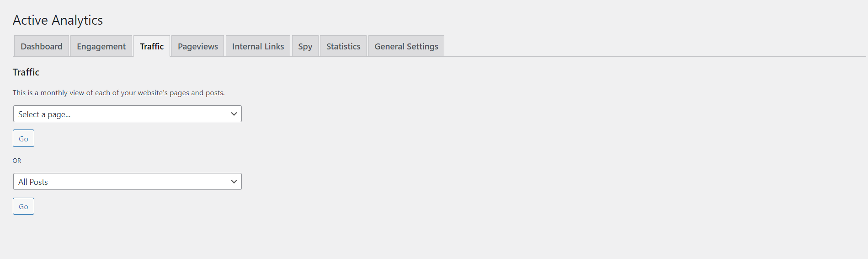The height and width of the screenshot is (259, 868).
Task: Open the General Settings tab
Action: tap(406, 46)
